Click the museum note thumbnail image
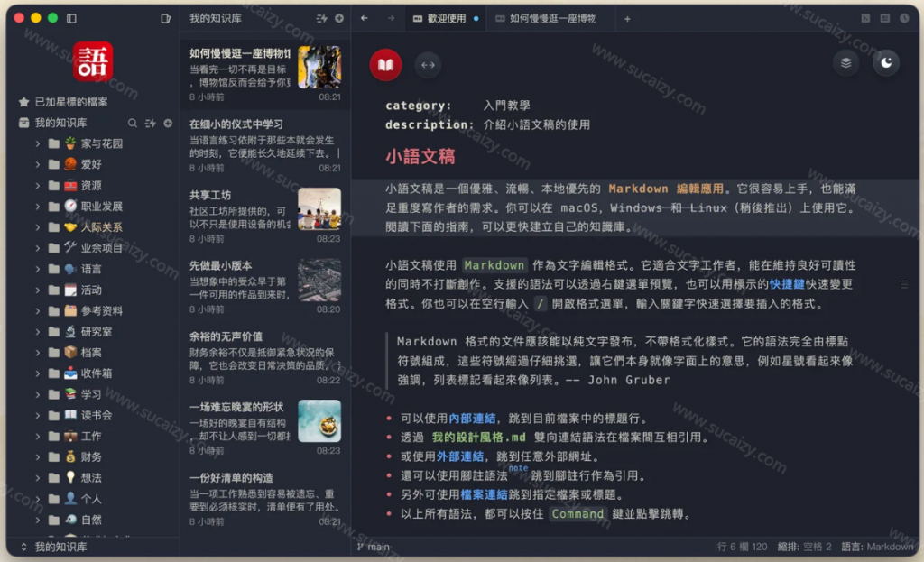The width and height of the screenshot is (924, 562). click(319, 67)
